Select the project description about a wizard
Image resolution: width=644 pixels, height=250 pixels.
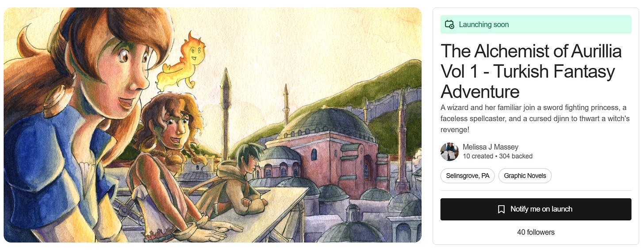point(534,118)
